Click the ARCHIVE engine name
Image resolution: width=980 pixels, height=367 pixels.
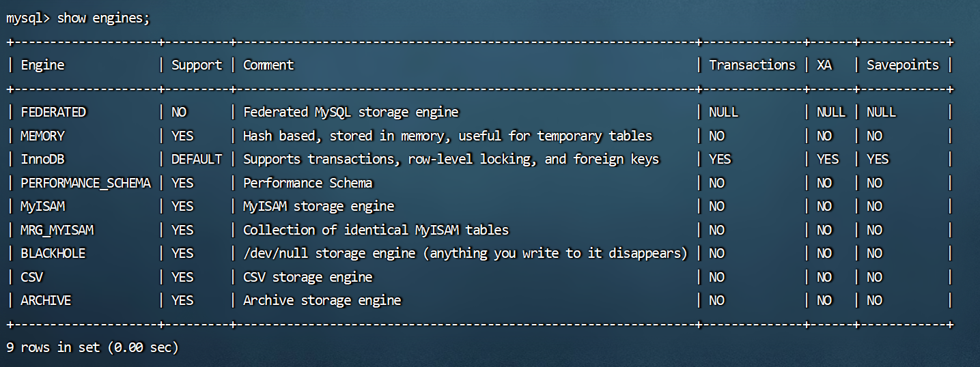tap(46, 300)
